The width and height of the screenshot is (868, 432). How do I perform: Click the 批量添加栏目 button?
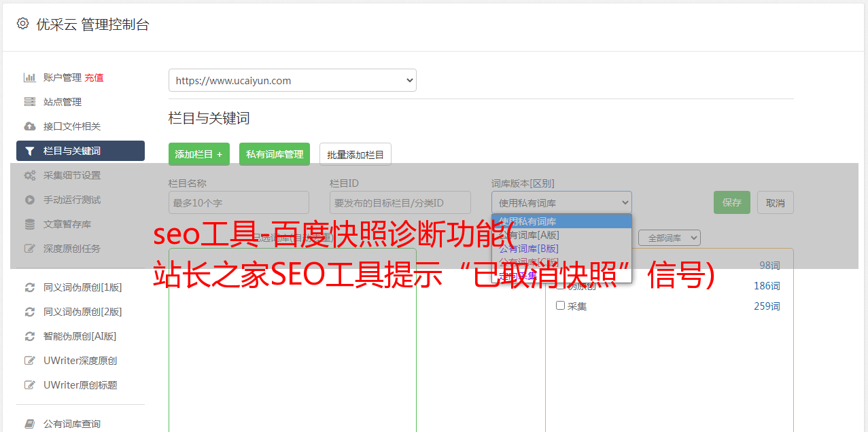pyautogui.click(x=355, y=154)
